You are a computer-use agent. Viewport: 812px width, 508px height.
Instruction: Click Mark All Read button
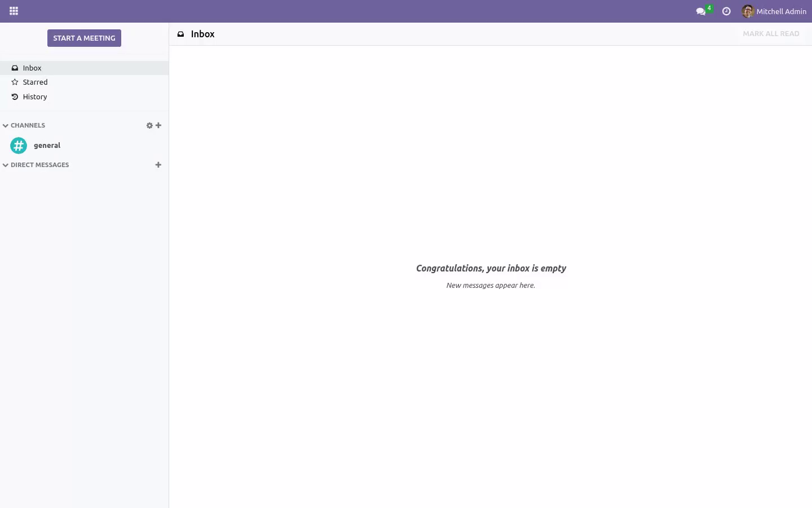click(x=771, y=34)
